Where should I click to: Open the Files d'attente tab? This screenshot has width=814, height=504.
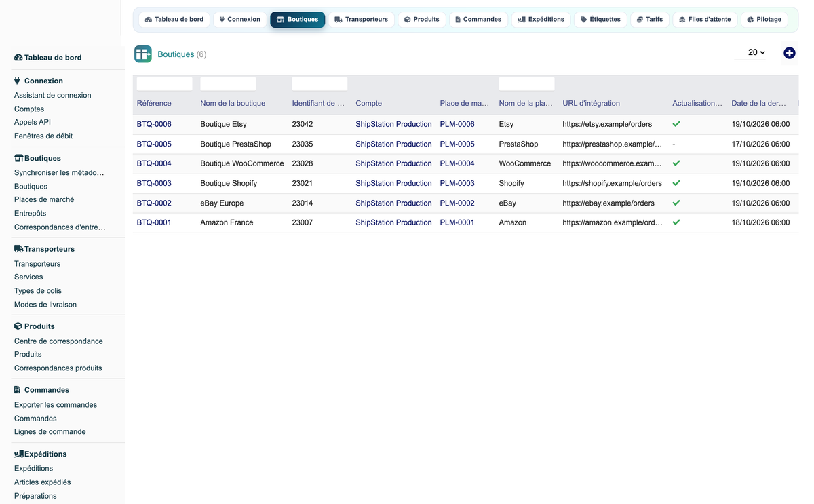coord(705,20)
